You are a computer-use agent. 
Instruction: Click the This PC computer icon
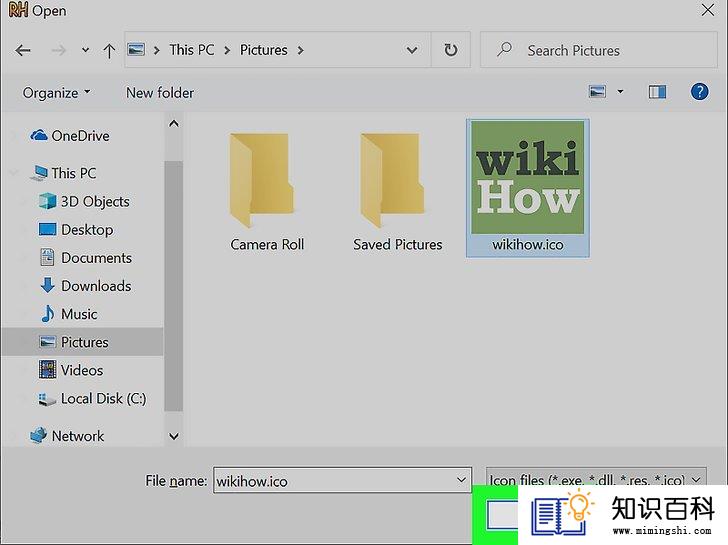[x=39, y=173]
